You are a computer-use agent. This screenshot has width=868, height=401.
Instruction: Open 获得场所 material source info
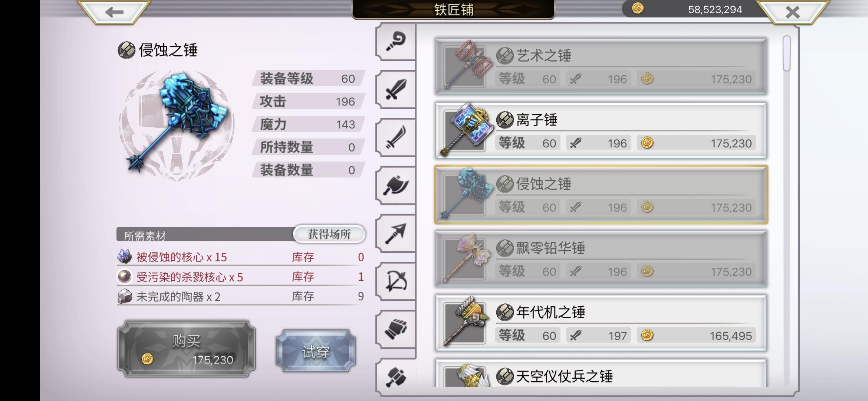(329, 234)
